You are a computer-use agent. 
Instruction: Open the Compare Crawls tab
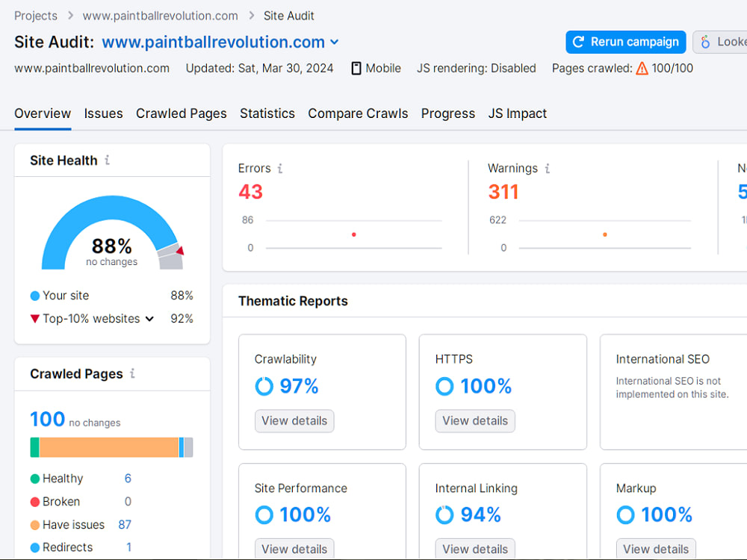click(358, 113)
